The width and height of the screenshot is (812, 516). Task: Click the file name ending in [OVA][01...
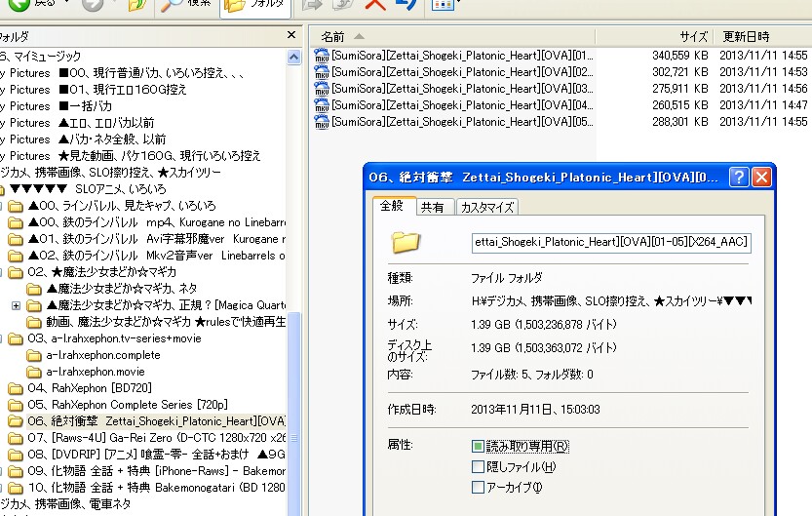pyautogui.click(x=462, y=56)
